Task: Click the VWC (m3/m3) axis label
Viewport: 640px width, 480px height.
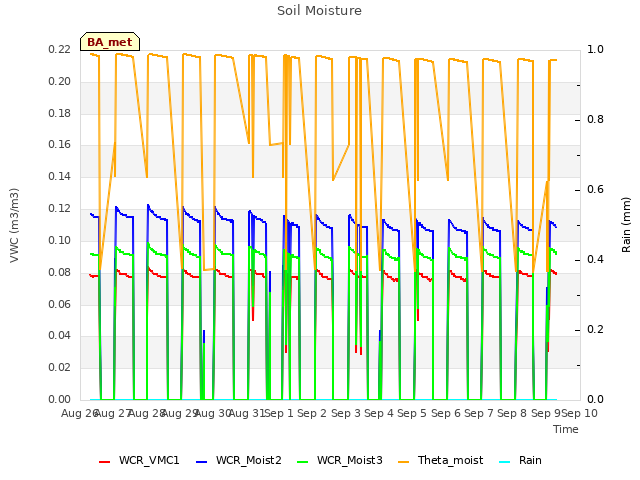Action: click(x=14, y=225)
